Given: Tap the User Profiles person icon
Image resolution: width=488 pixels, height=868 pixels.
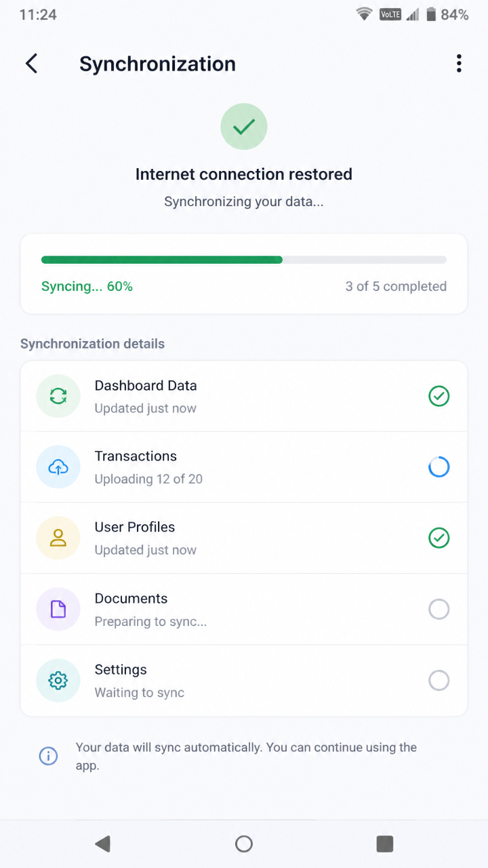Looking at the screenshot, I should (58, 538).
